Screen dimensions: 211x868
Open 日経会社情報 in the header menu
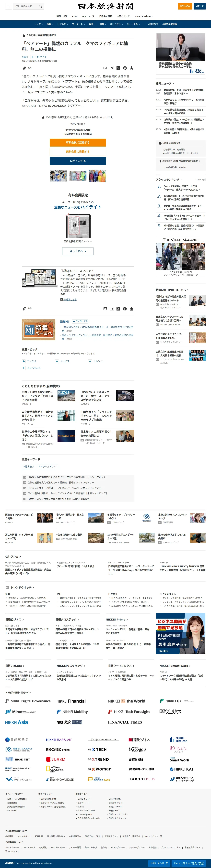click(x=106, y=16)
